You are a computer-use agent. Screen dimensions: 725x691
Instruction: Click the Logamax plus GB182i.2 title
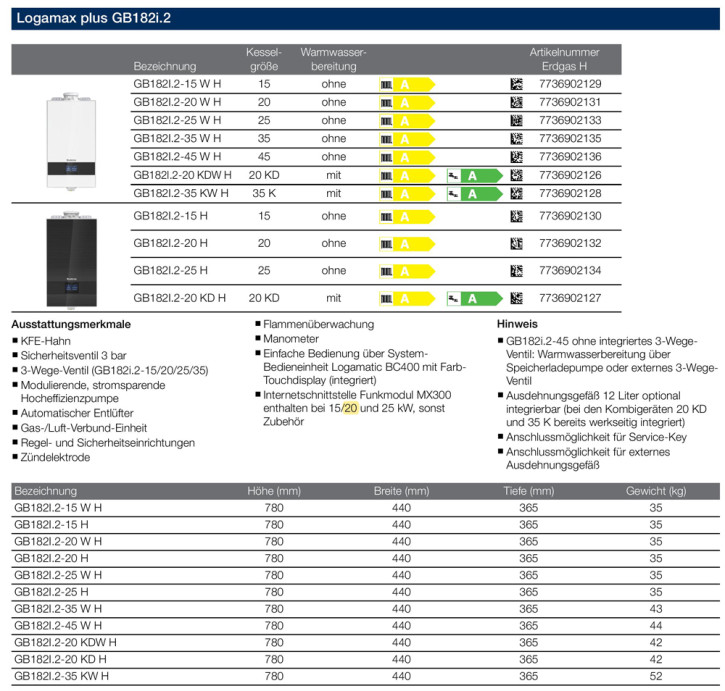(x=93, y=18)
